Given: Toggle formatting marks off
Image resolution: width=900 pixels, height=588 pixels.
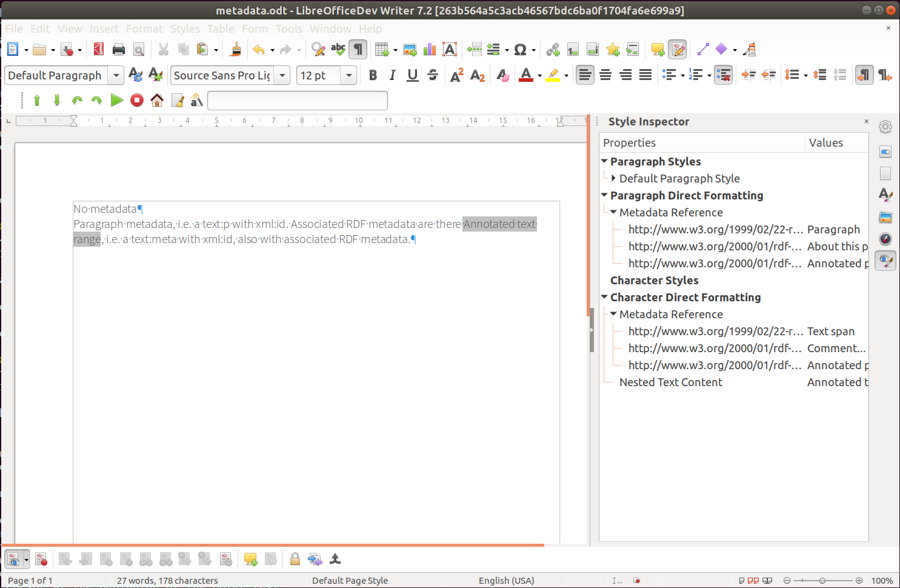Looking at the screenshot, I should coord(358,49).
